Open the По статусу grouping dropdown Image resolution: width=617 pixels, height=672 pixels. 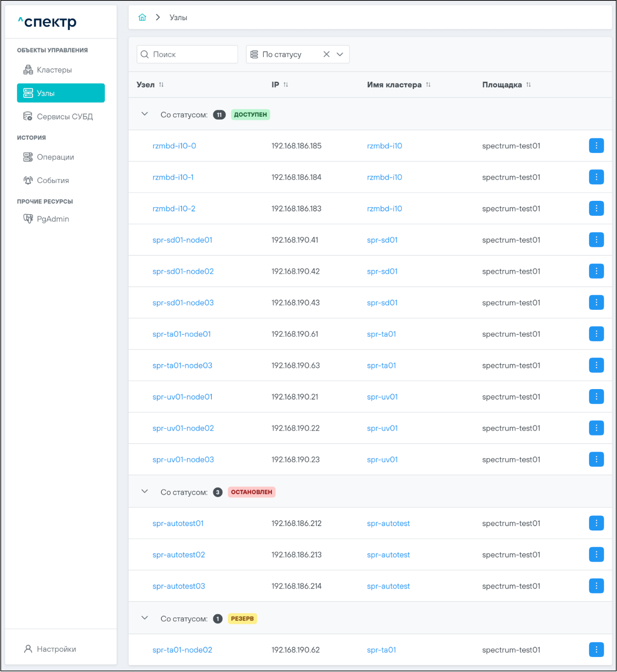coord(340,54)
